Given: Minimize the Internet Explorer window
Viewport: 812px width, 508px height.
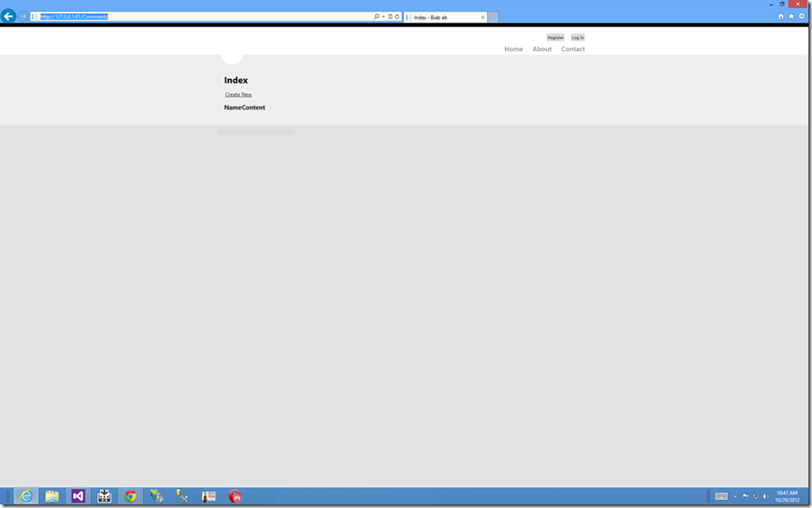Looking at the screenshot, I should pos(771,4).
